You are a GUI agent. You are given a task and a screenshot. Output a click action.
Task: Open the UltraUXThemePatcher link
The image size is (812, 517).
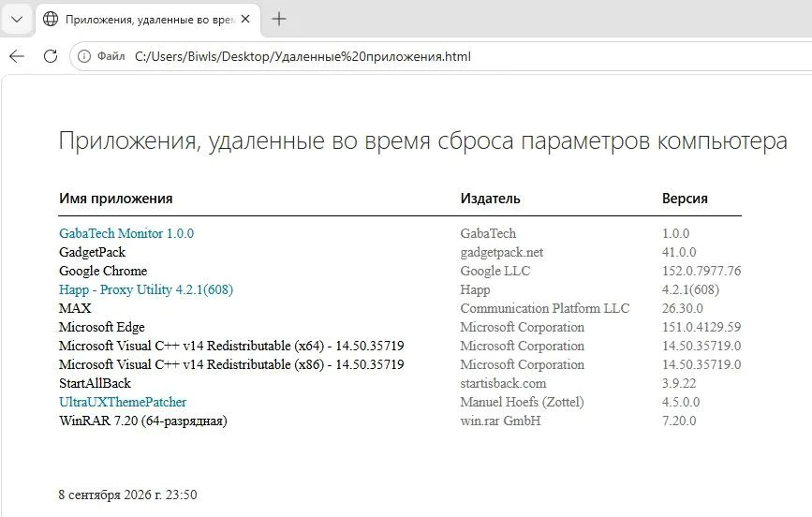click(x=123, y=402)
